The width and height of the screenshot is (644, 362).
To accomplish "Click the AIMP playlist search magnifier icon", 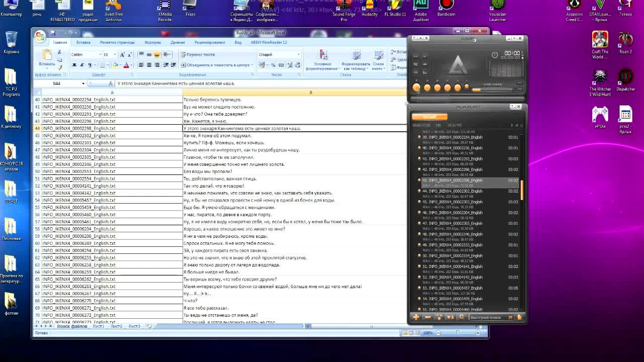I will 462,317.
